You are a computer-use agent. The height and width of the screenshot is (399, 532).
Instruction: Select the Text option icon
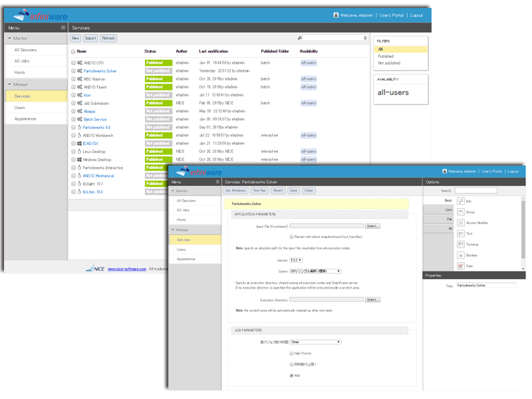pyautogui.click(x=461, y=233)
